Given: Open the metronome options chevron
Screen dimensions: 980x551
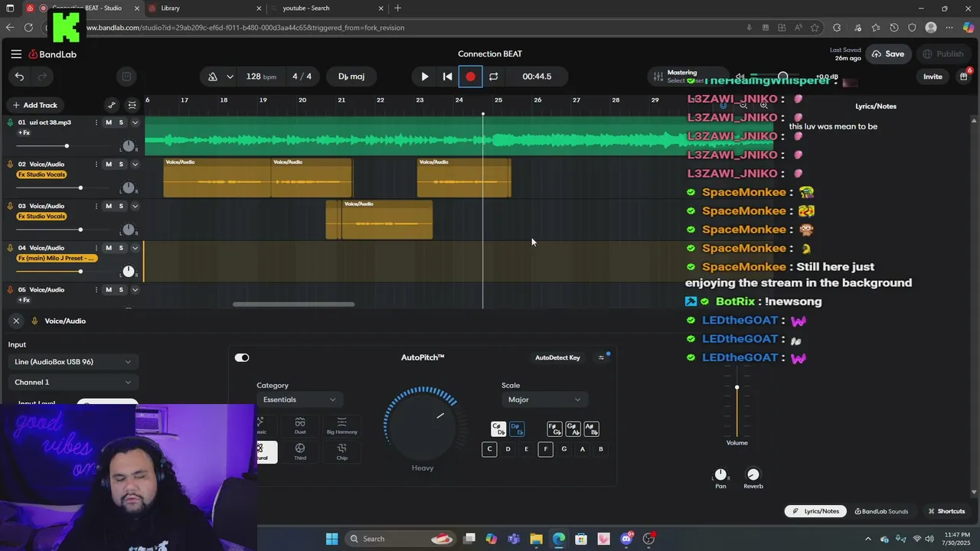Looking at the screenshot, I should click(x=230, y=77).
